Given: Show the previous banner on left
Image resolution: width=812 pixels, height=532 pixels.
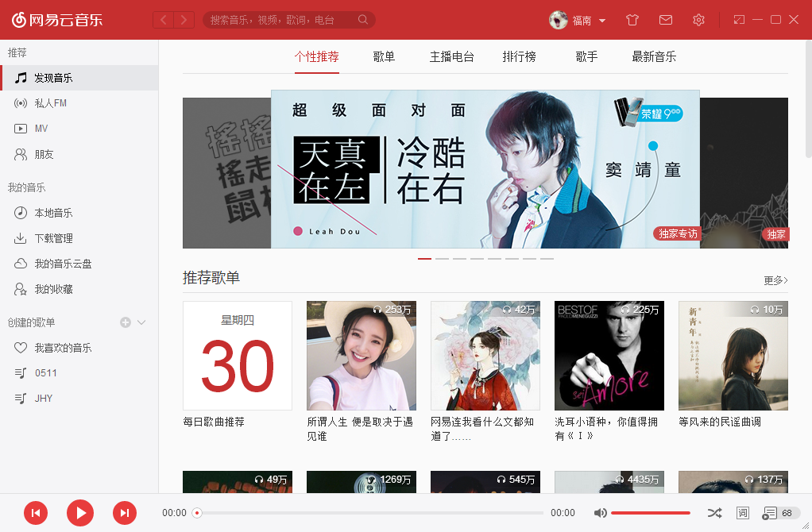Looking at the screenshot, I should pyautogui.click(x=226, y=173).
